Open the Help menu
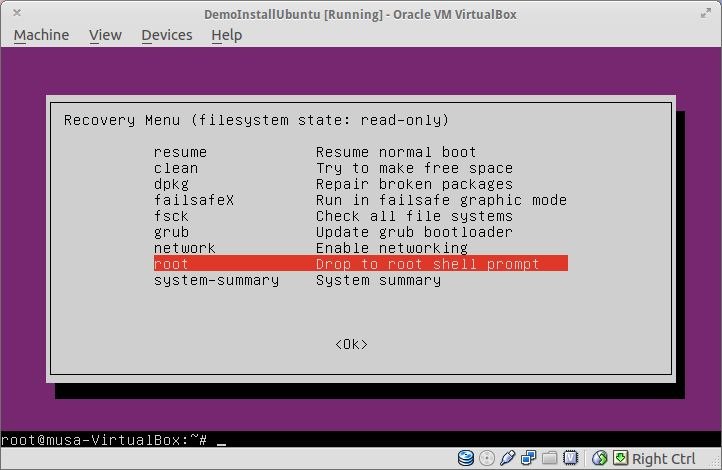Image resolution: width=722 pixels, height=470 pixels. (227, 35)
